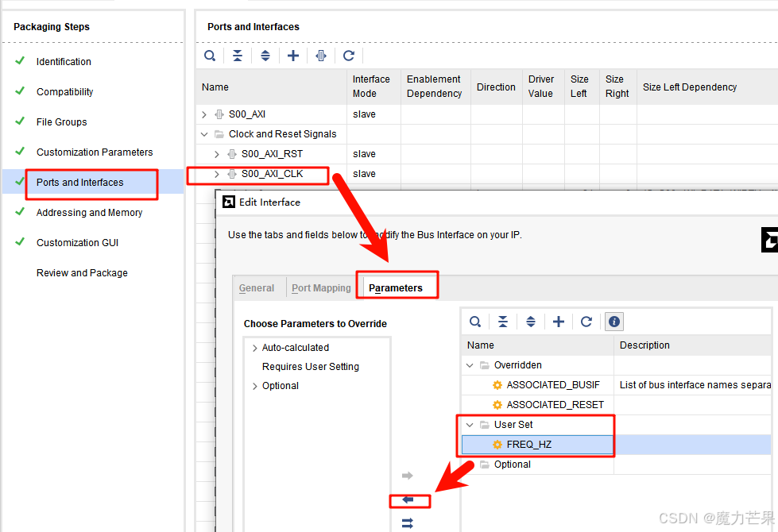Refresh parameters list in Edit Interface dialog
The image size is (778, 532).
pos(586,322)
